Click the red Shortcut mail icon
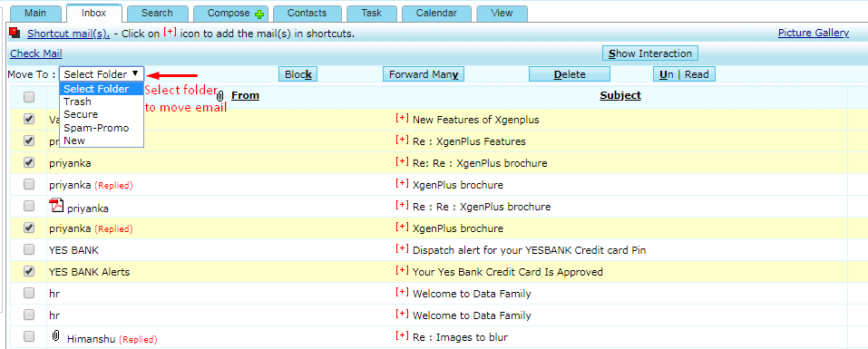Screen dimensions: 868x349 pyautogui.click(x=15, y=33)
